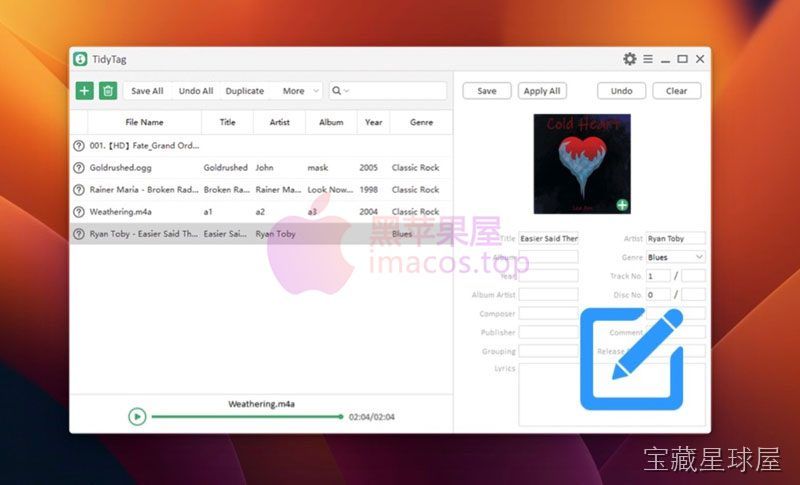Click Undo All in the toolbar
The height and width of the screenshot is (485, 800).
(196, 91)
